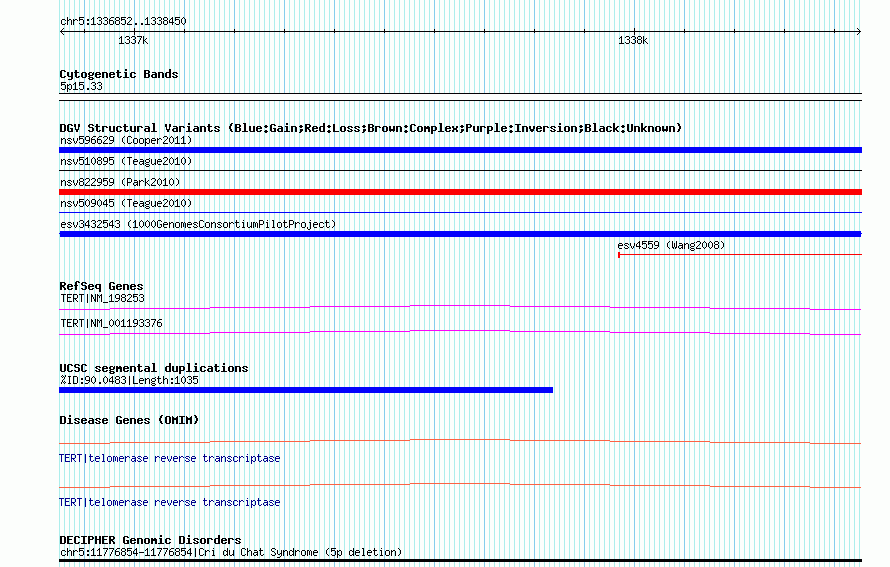Open the first TERT telomerase reverse transcriptase link

point(170,458)
